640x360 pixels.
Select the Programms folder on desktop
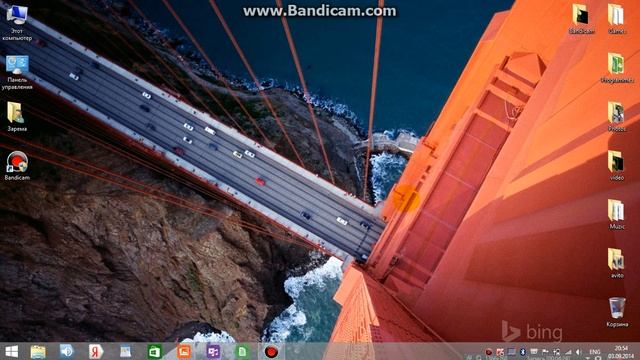coord(616,68)
